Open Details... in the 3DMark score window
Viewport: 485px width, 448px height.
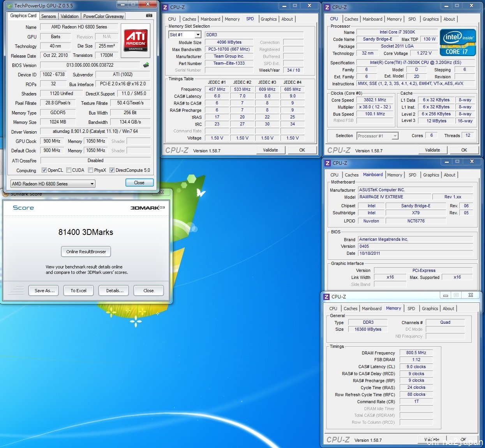coord(115,291)
